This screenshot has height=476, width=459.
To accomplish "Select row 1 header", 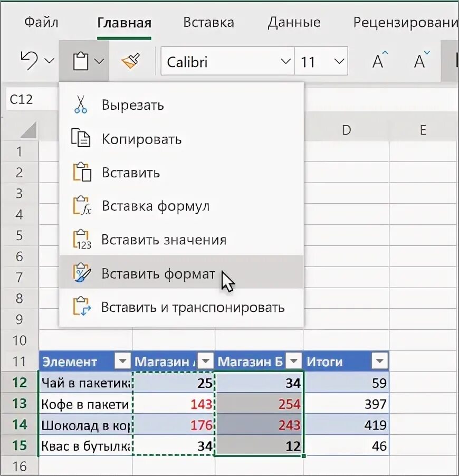I will 20,151.
